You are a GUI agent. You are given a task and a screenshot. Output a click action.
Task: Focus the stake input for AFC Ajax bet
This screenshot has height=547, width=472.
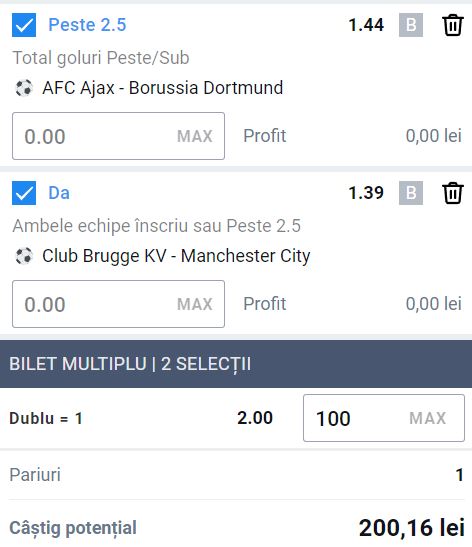click(x=118, y=136)
